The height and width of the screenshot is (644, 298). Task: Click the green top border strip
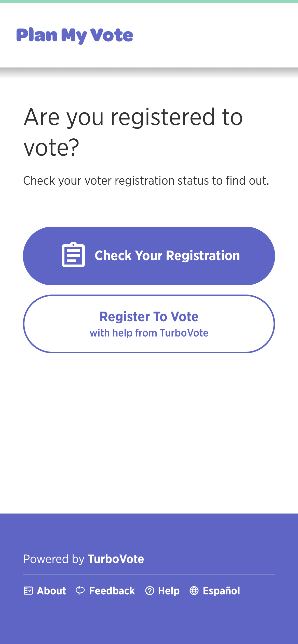[149, 2]
